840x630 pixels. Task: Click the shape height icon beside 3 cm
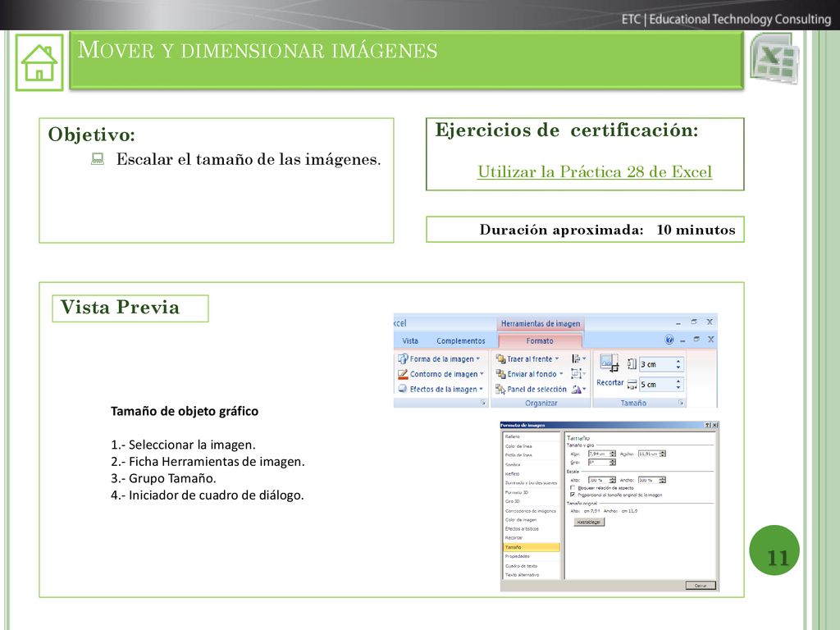click(632, 364)
